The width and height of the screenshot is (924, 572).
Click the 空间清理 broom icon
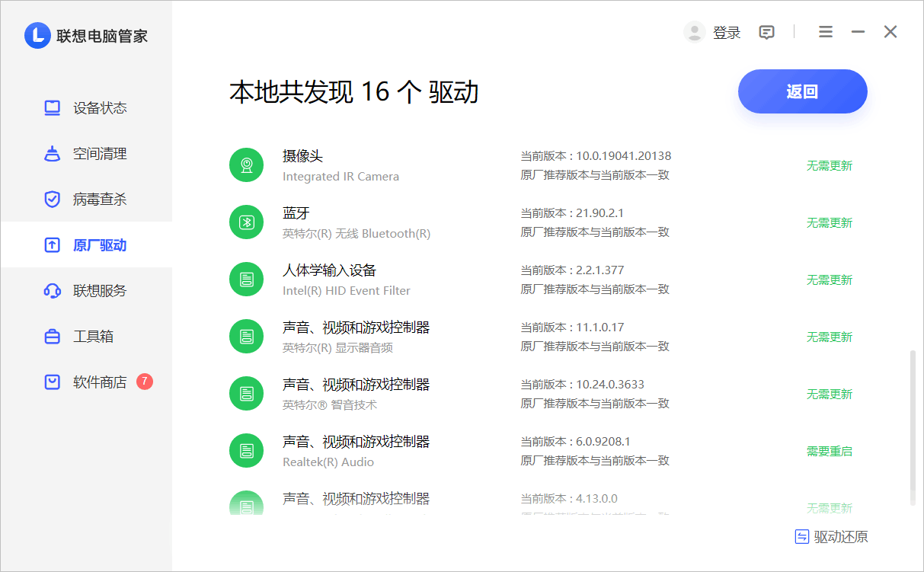[52, 154]
